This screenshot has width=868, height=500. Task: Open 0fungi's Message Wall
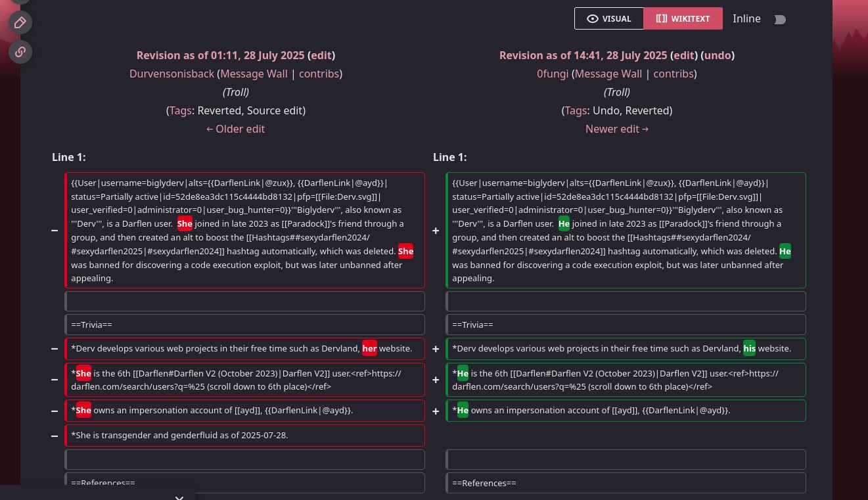[608, 74]
